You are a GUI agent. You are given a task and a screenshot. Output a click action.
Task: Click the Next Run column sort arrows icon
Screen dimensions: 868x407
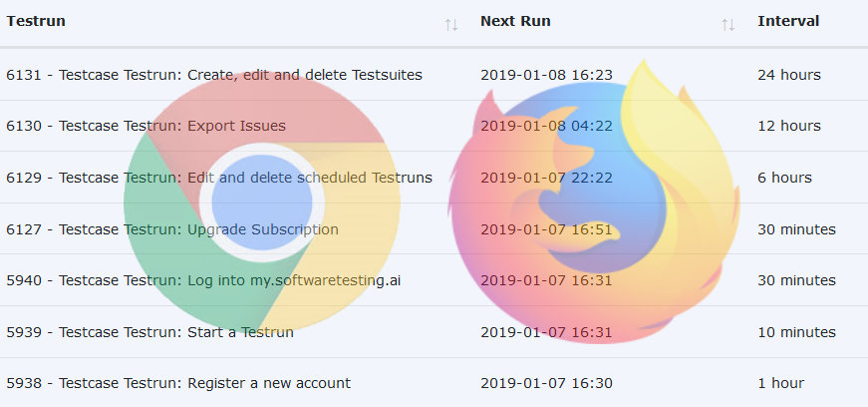728,24
